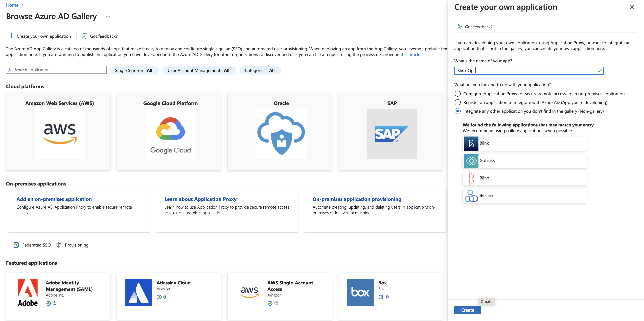The image size is (644, 321).
Task: Click the Amazon Web Services (AWS) card title
Action: point(59,103)
